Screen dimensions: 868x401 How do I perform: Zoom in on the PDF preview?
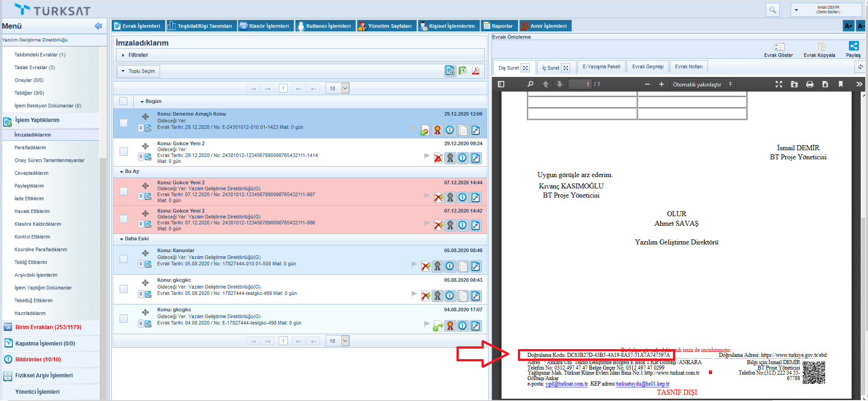point(662,84)
